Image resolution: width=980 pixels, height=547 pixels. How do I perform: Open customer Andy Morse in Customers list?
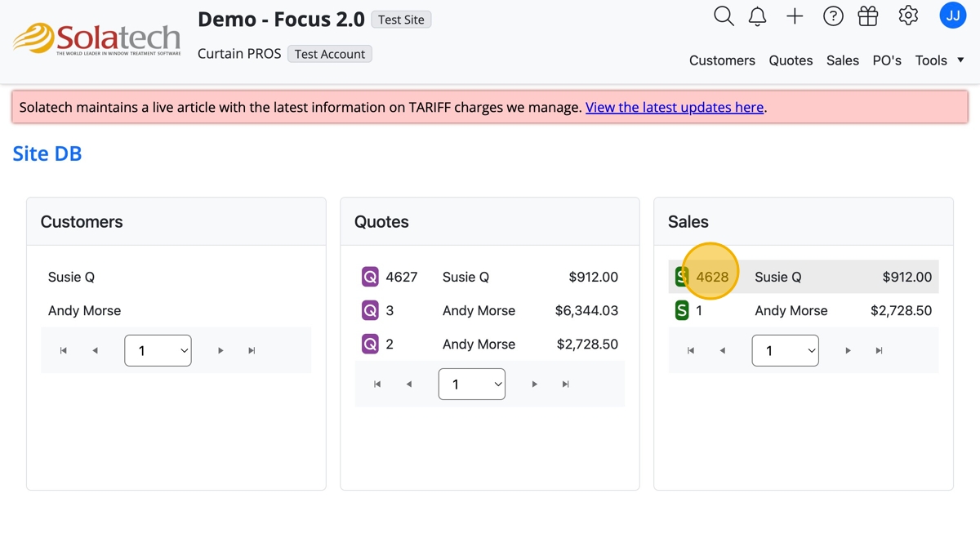click(84, 311)
